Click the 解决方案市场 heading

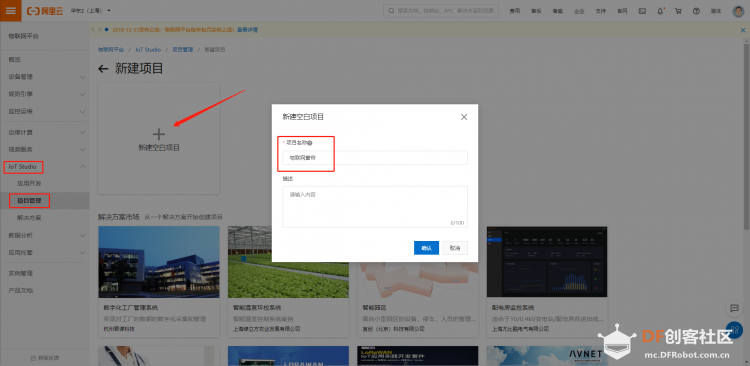click(x=119, y=217)
